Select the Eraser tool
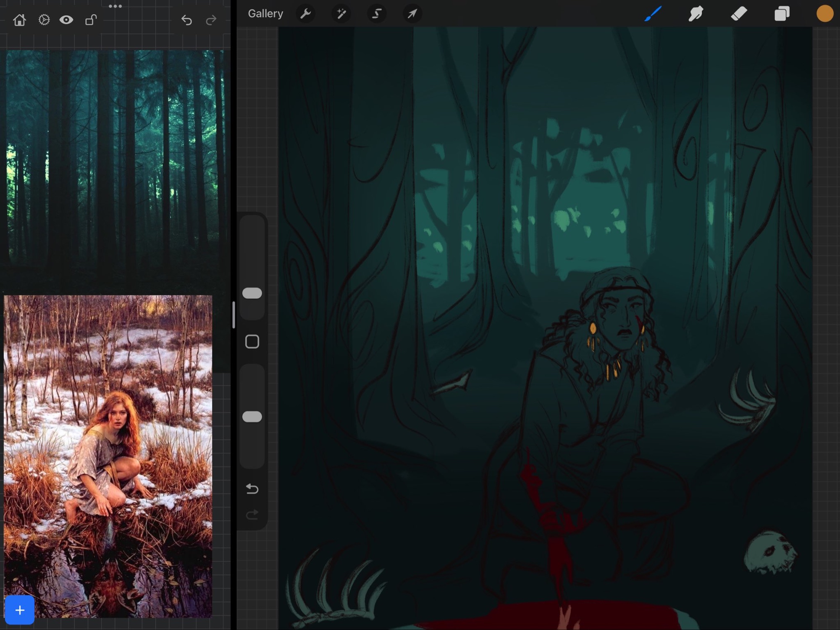This screenshot has height=630, width=840. pyautogui.click(x=739, y=14)
